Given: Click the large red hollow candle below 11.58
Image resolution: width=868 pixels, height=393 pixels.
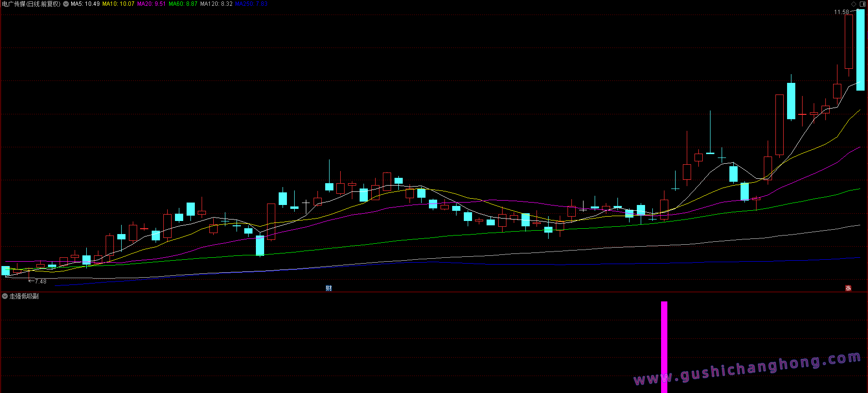Looking at the screenshot, I should [849, 42].
